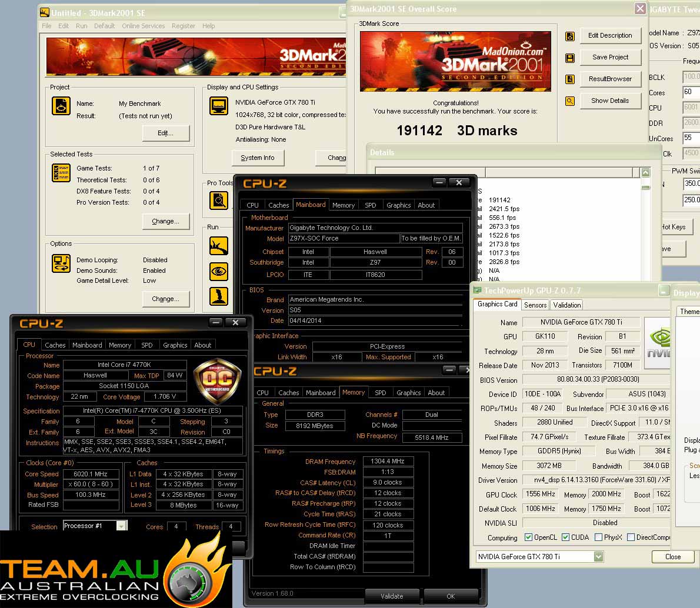Click the Theme tab in Display window
This screenshot has height=608, width=700.
pyautogui.click(x=689, y=312)
